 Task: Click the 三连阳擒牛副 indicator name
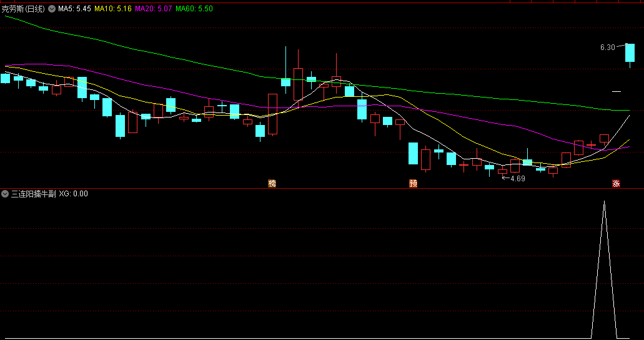[33, 194]
